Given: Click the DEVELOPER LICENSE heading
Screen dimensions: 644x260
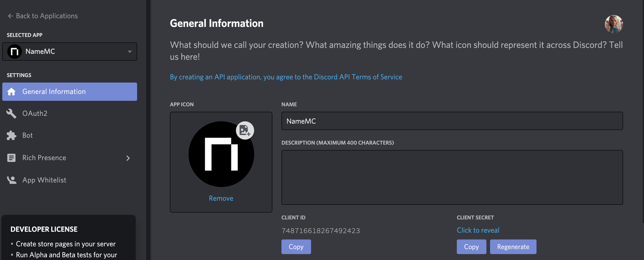Looking at the screenshot, I should pyautogui.click(x=44, y=229).
